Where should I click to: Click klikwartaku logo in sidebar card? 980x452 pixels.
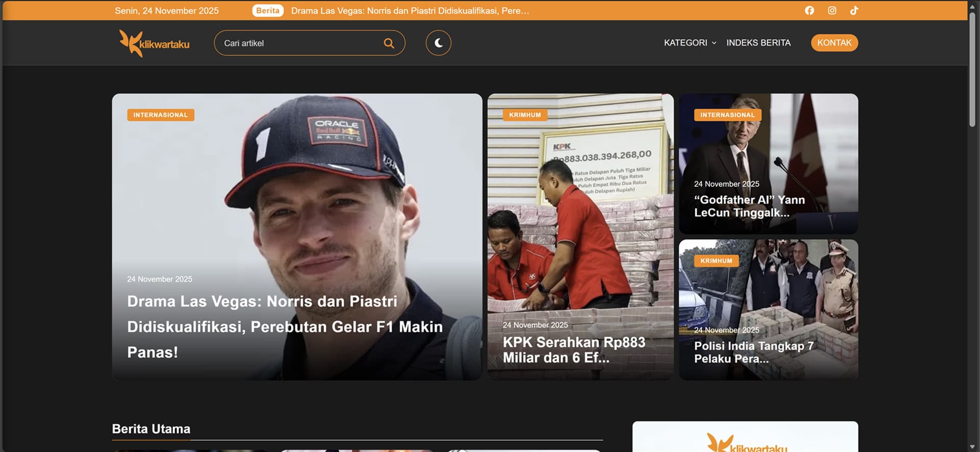(x=747, y=443)
